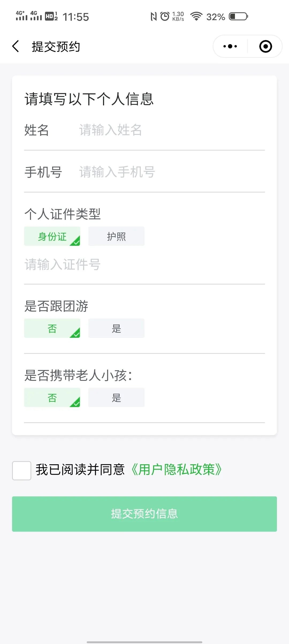Tap the mini-program close target icon
289x644 pixels.
pyautogui.click(x=265, y=47)
